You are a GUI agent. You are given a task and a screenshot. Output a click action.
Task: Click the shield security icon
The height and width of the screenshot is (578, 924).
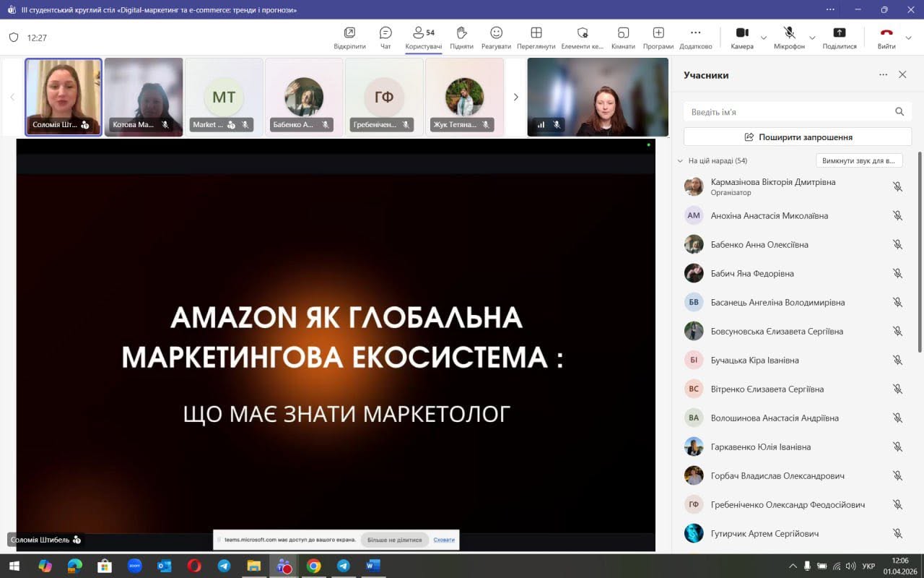point(14,38)
